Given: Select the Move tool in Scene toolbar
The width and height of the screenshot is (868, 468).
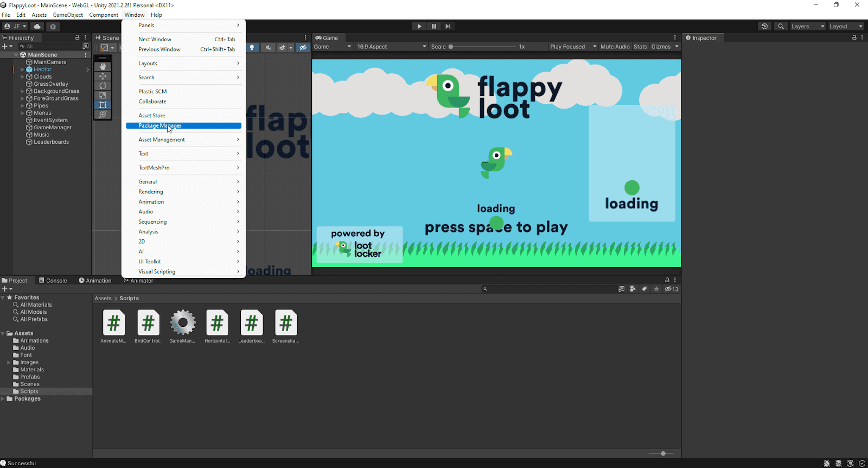Looking at the screenshot, I should click(x=103, y=77).
